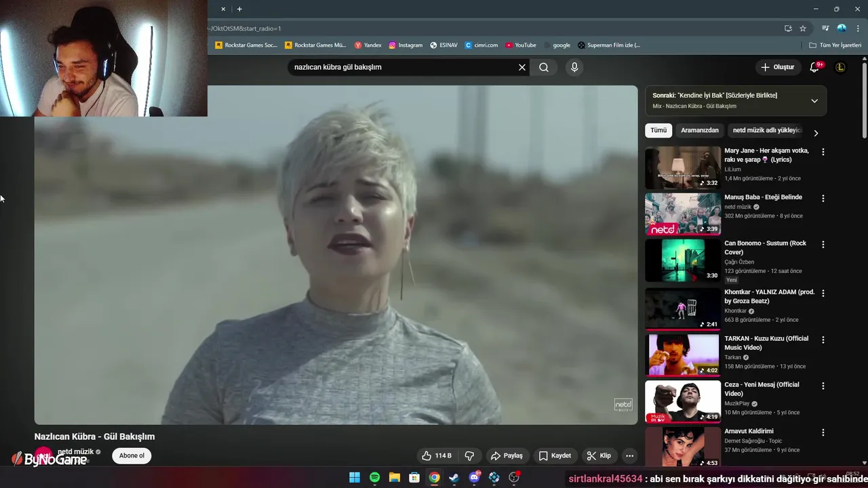Open cimri.com bookmark
This screenshot has height=488, width=868.
pyautogui.click(x=481, y=45)
